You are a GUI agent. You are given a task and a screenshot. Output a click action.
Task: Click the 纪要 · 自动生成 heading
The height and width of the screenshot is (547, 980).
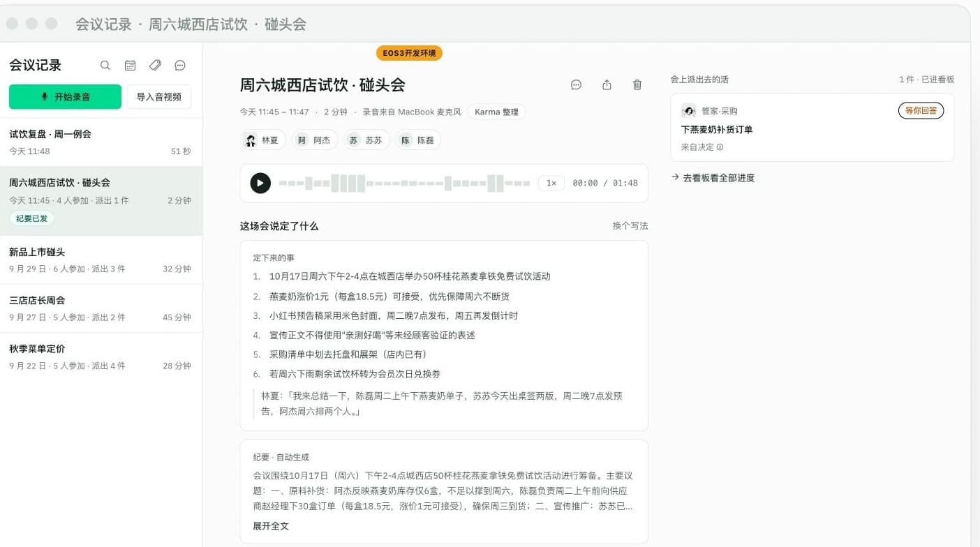(x=281, y=458)
